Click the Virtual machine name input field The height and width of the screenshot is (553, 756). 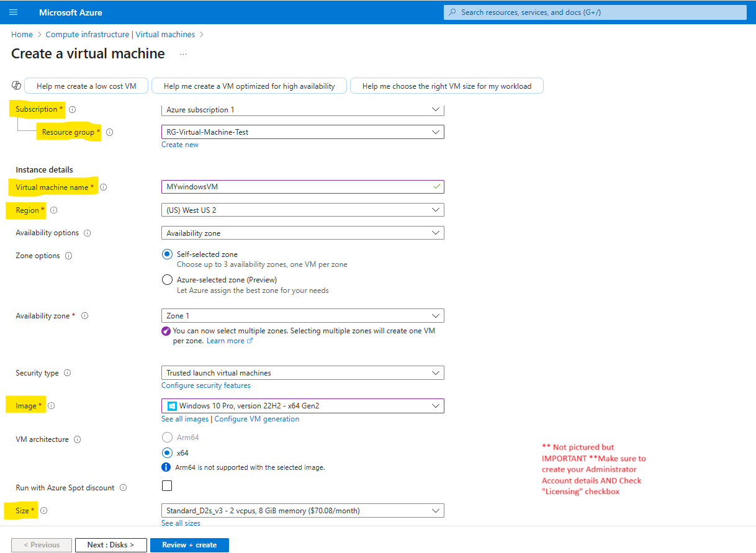click(x=303, y=187)
